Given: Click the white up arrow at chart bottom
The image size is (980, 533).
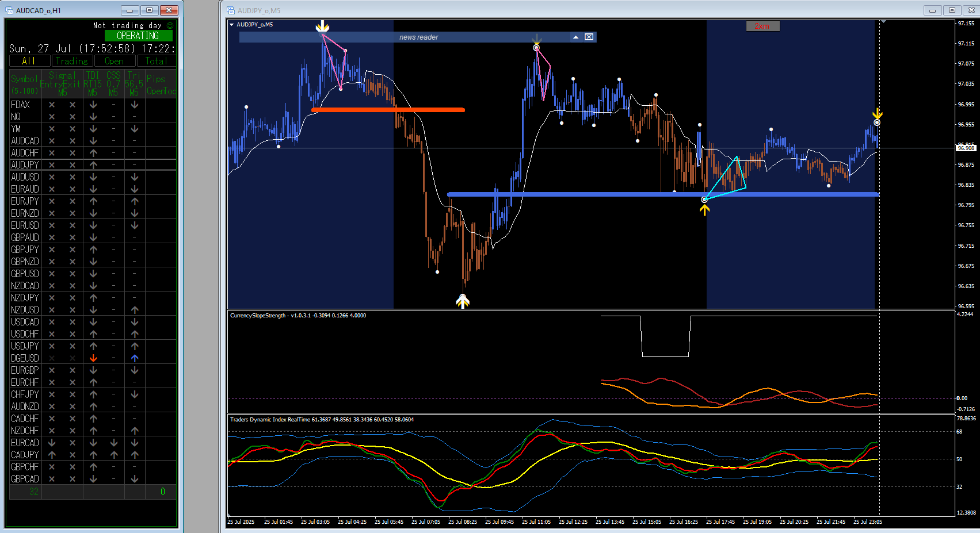Looking at the screenshot, I should [x=463, y=302].
